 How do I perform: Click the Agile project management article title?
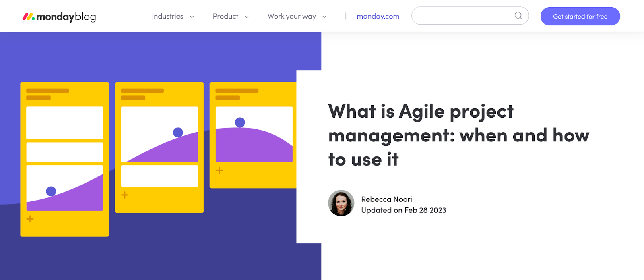[x=459, y=135]
